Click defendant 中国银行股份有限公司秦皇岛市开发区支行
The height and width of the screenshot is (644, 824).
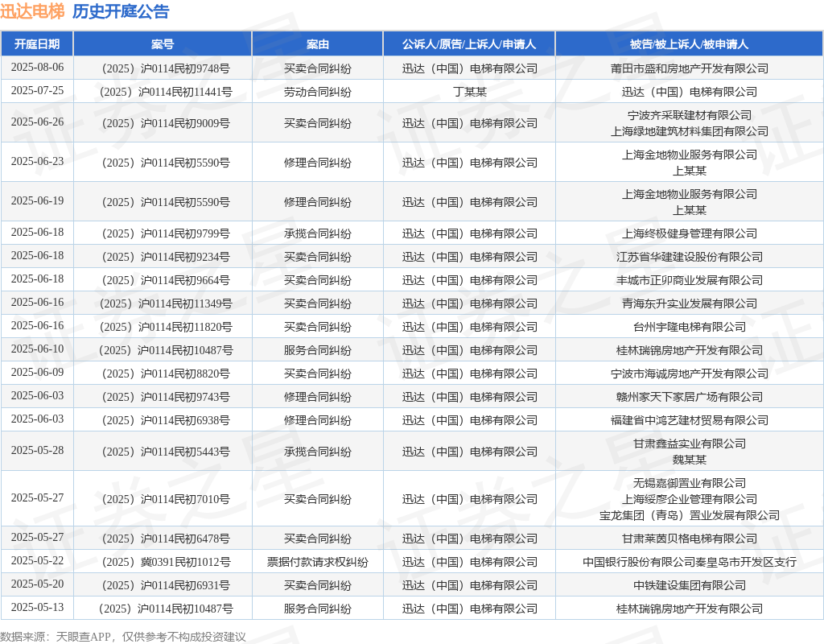(690, 562)
